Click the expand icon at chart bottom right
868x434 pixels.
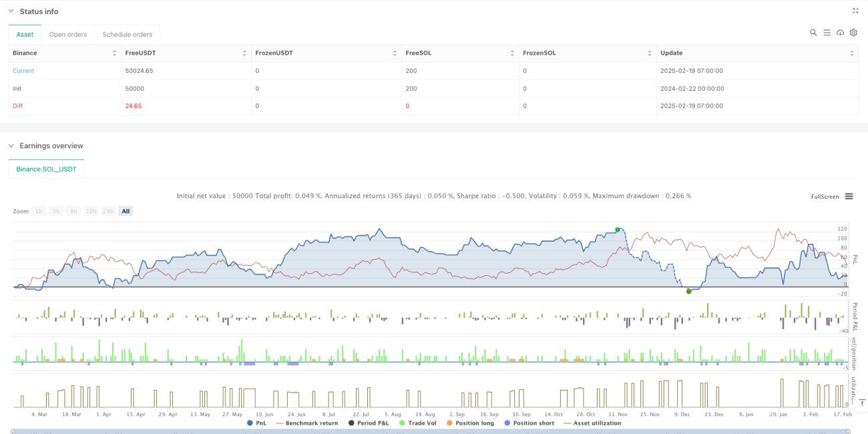tap(861, 403)
